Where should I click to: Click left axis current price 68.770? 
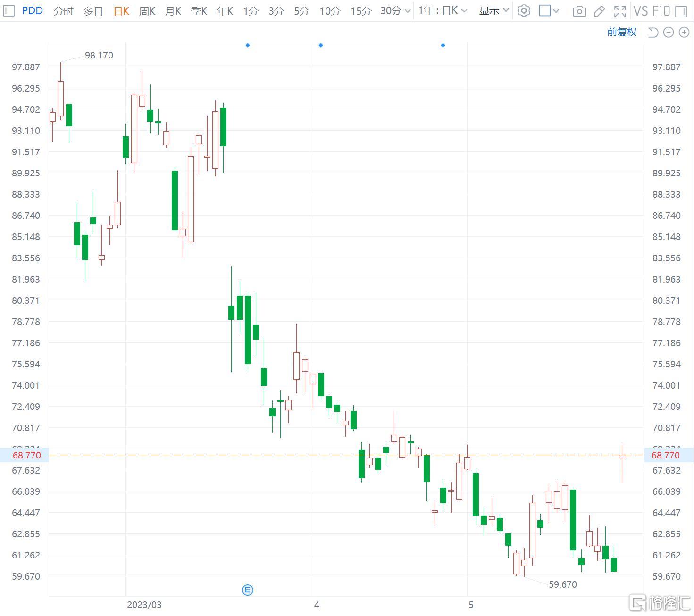click(x=26, y=455)
